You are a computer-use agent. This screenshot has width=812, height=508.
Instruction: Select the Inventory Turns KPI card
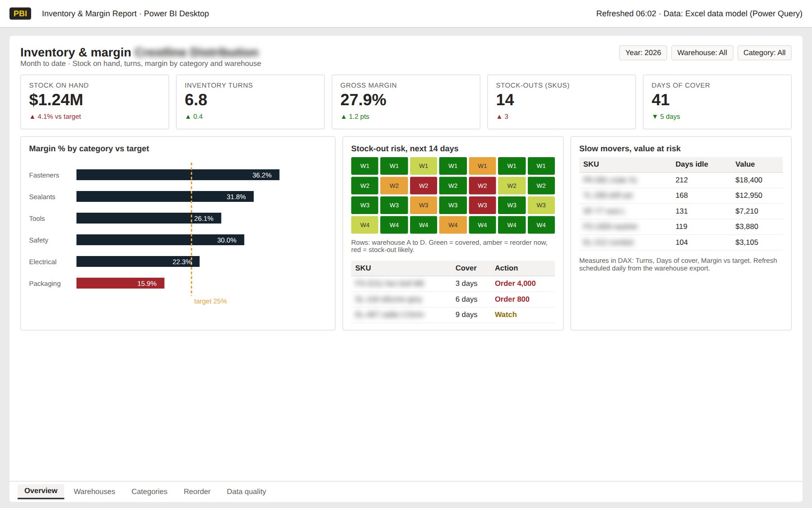(x=250, y=102)
